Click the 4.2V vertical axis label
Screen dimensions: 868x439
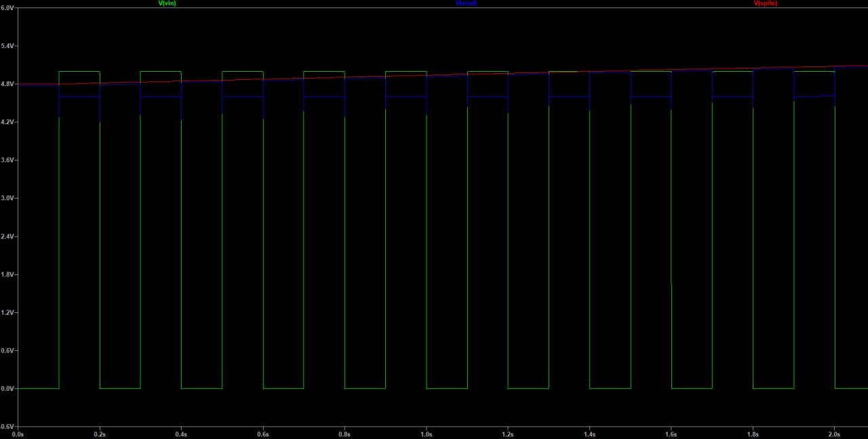pos(8,122)
